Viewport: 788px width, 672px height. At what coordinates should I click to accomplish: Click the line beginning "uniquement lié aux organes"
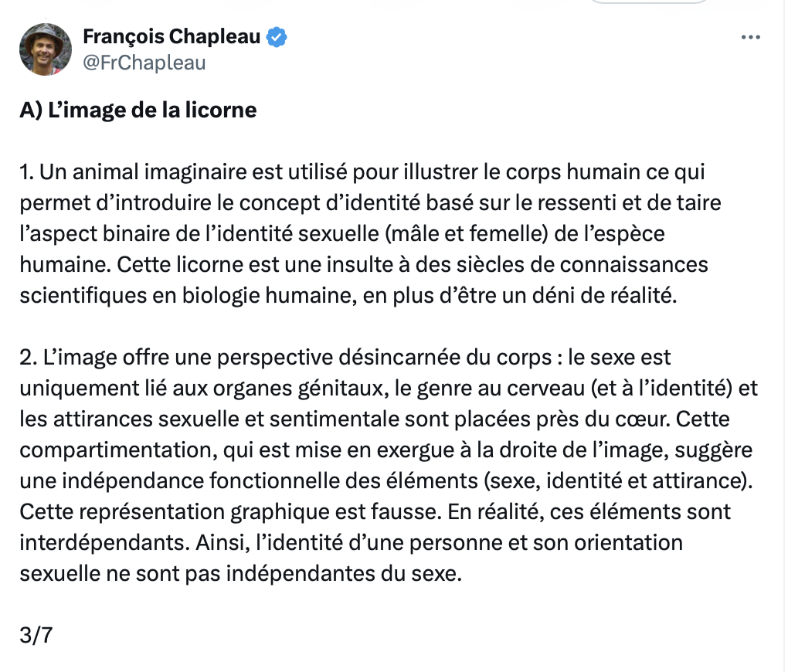[x=389, y=388]
